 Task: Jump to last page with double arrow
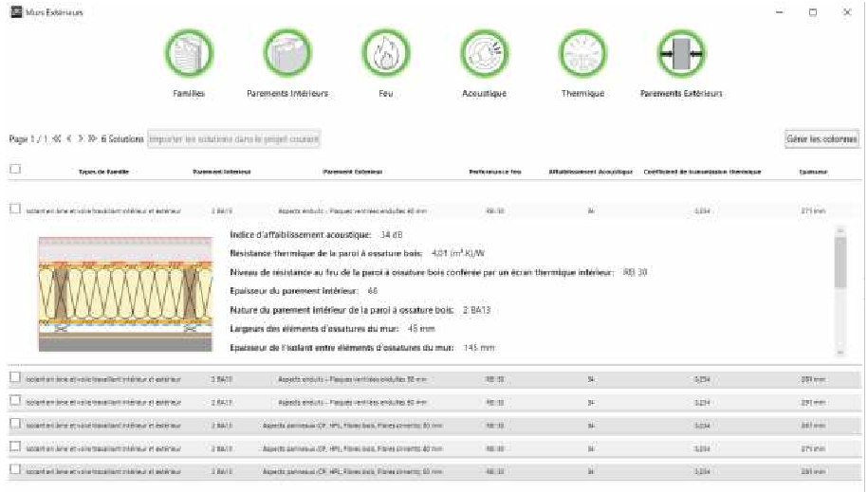click(x=92, y=139)
